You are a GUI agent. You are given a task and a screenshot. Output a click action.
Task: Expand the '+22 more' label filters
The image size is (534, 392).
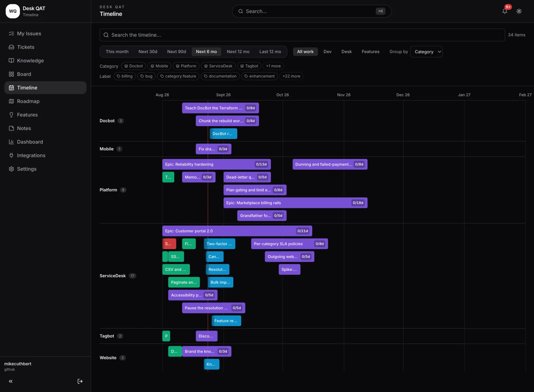pyautogui.click(x=291, y=76)
